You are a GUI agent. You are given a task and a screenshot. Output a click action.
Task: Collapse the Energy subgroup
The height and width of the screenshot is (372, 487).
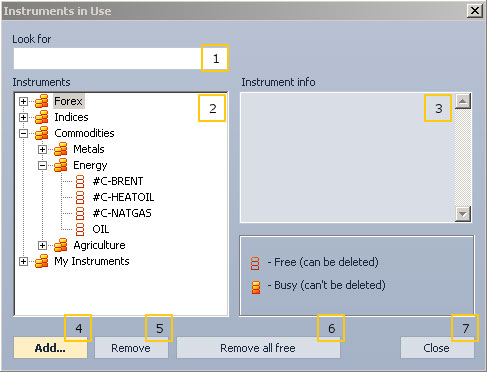tap(42, 165)
